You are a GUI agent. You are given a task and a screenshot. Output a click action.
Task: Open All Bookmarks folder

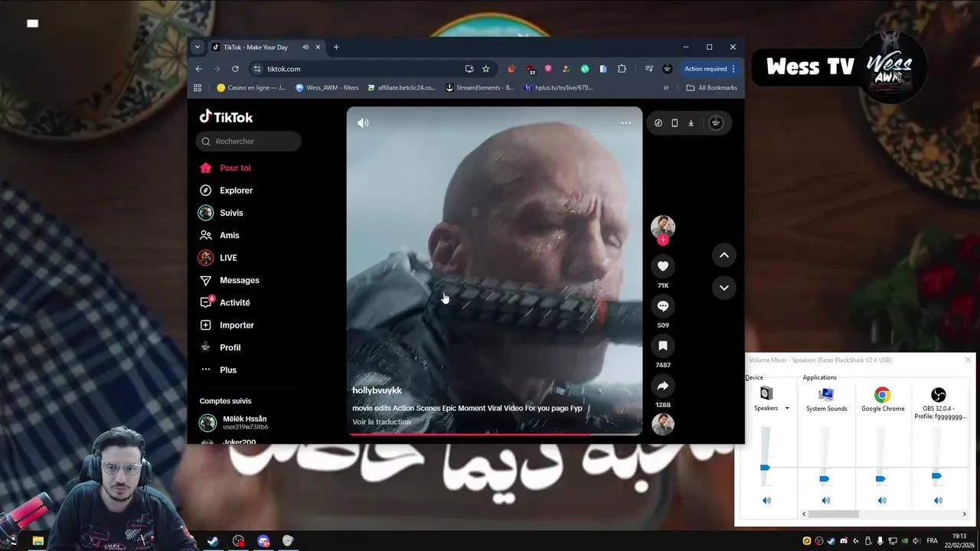[x=712, y=88]
